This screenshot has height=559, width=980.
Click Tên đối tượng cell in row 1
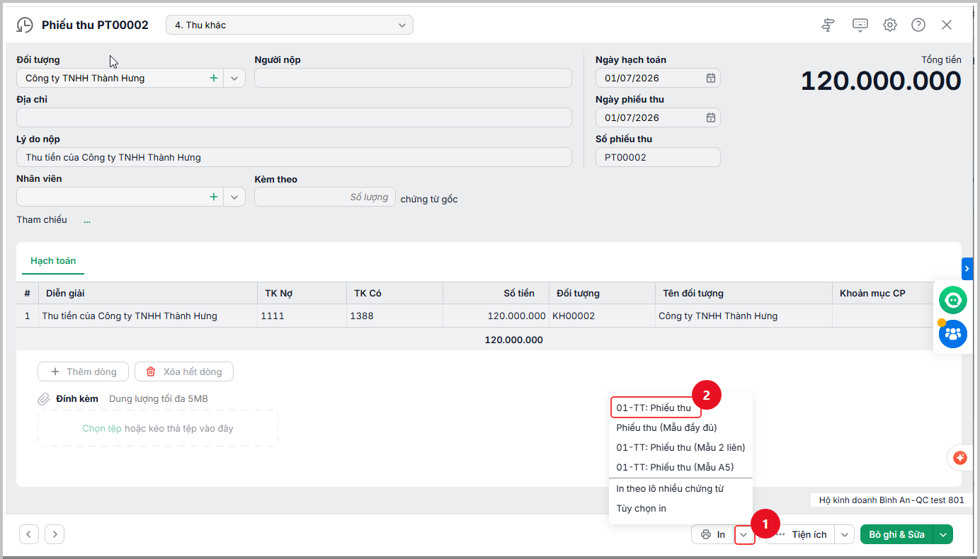743,316
